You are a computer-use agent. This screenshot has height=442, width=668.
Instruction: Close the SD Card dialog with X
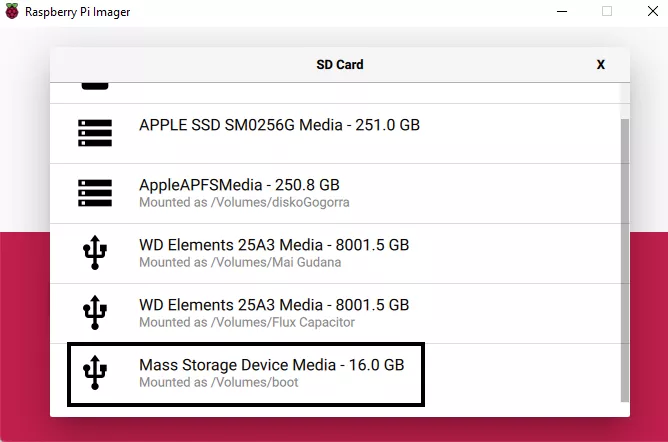pos(601,64)
